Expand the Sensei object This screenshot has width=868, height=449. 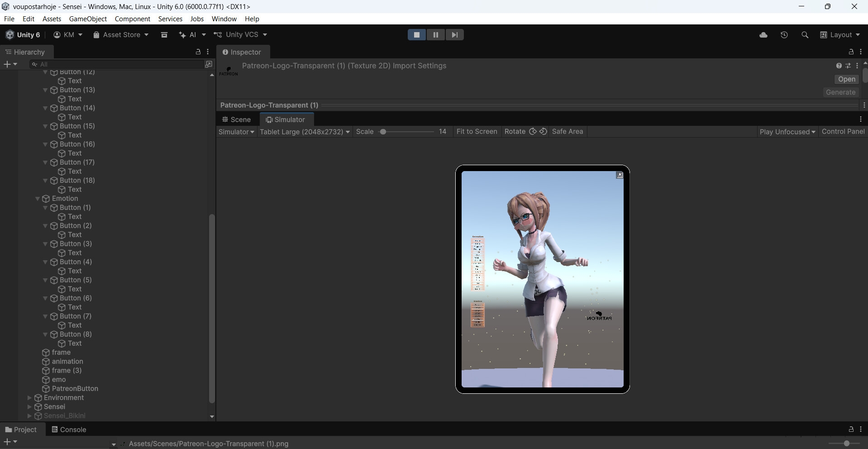[29, 407]
